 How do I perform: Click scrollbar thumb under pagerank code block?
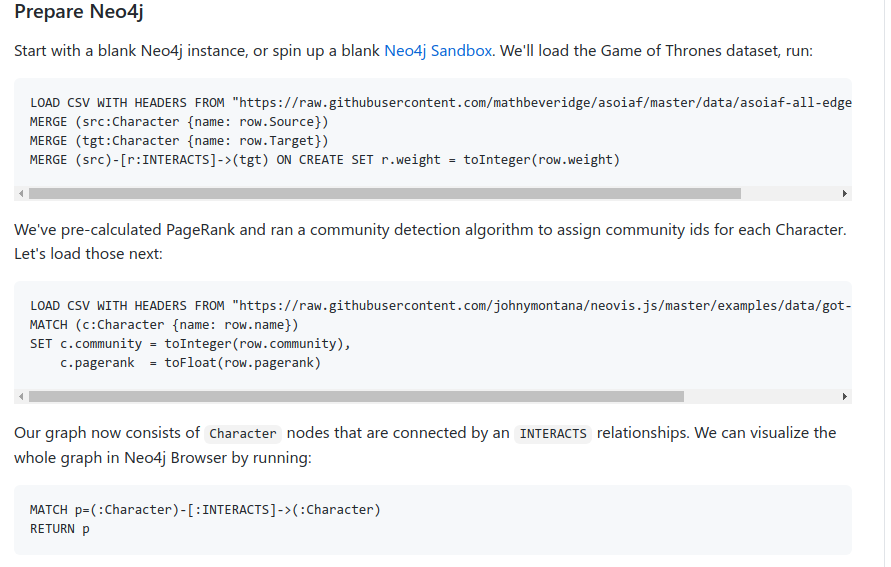[x=356, y=397]
